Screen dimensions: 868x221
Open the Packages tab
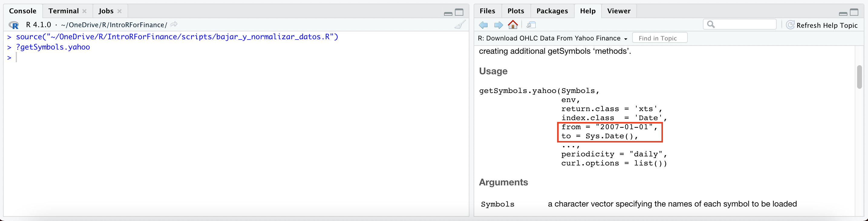point(552,11)
